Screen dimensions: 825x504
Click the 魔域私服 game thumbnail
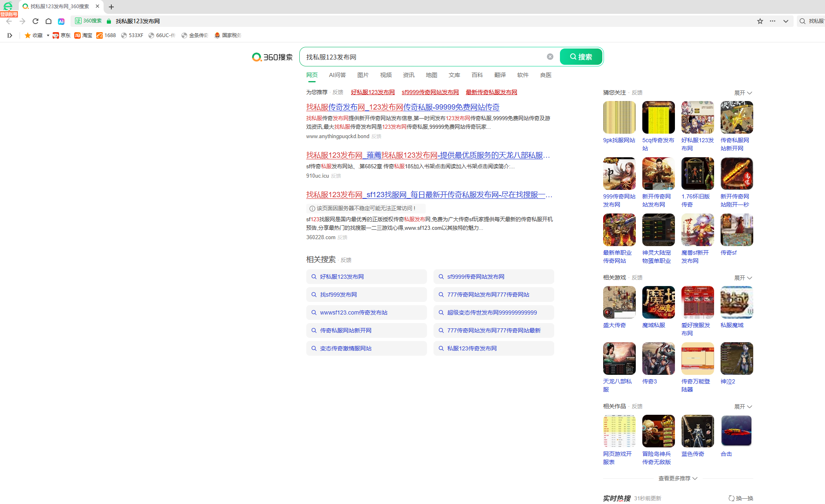tap(659, 302)
